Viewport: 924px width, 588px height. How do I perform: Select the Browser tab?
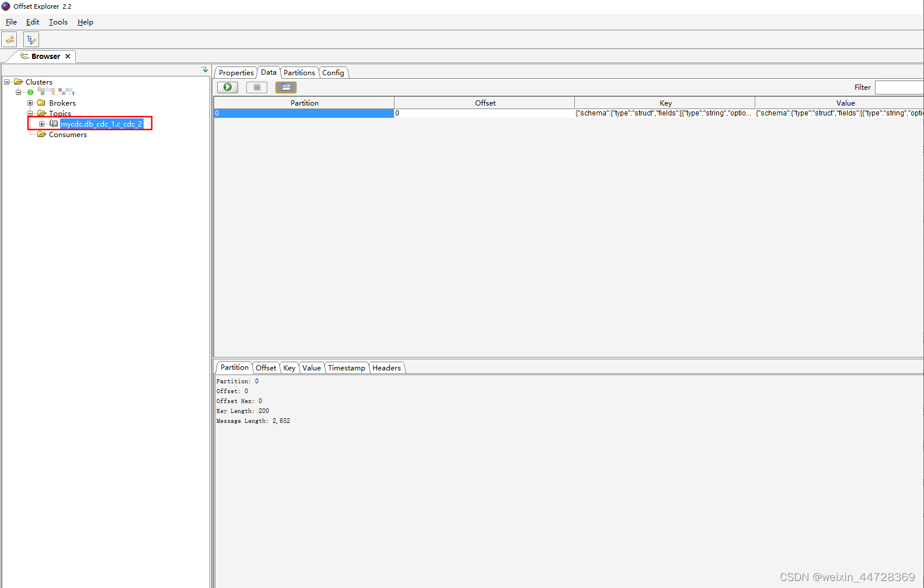pyautogui.click(x=46, y=57)
